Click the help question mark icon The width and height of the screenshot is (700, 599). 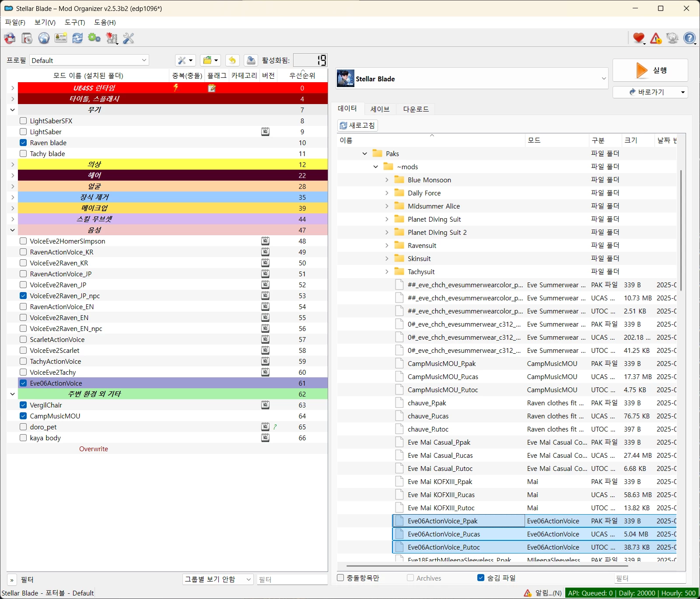[x=689, y=38]
